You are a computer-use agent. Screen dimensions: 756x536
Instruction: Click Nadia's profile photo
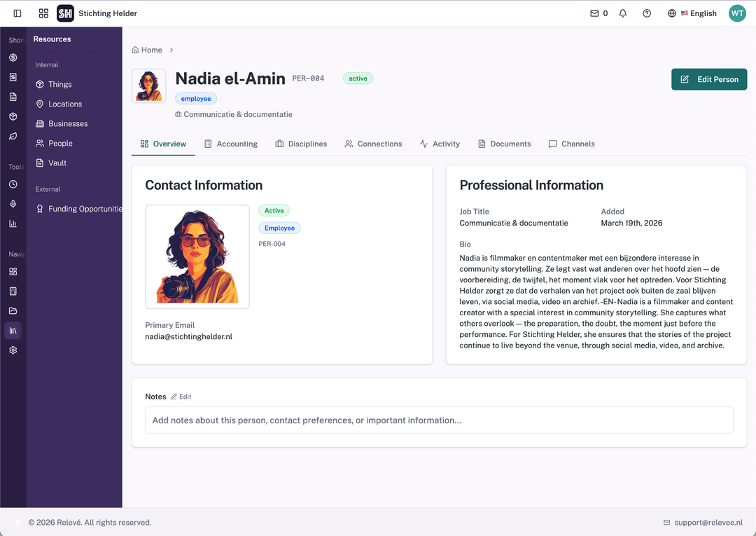click(x=197, y=256)
